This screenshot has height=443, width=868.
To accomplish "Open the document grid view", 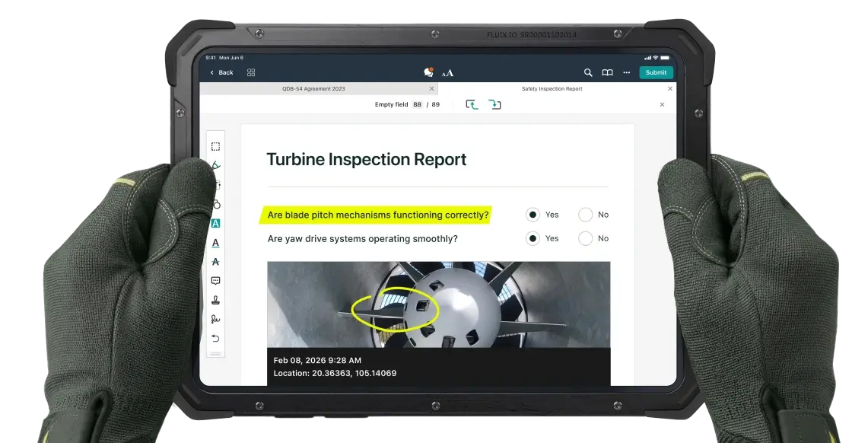I will (x=251, y=72).
